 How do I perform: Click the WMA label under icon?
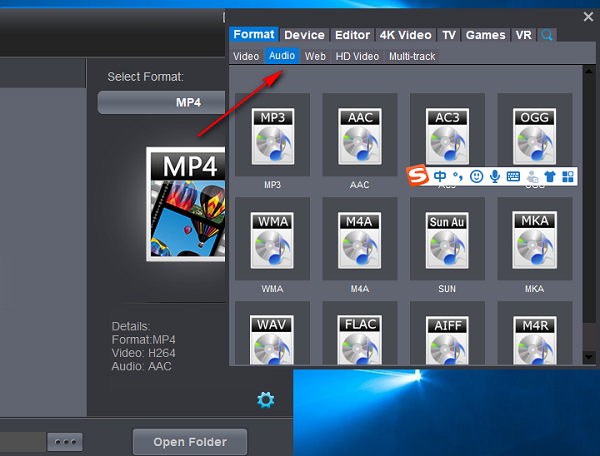272,289
